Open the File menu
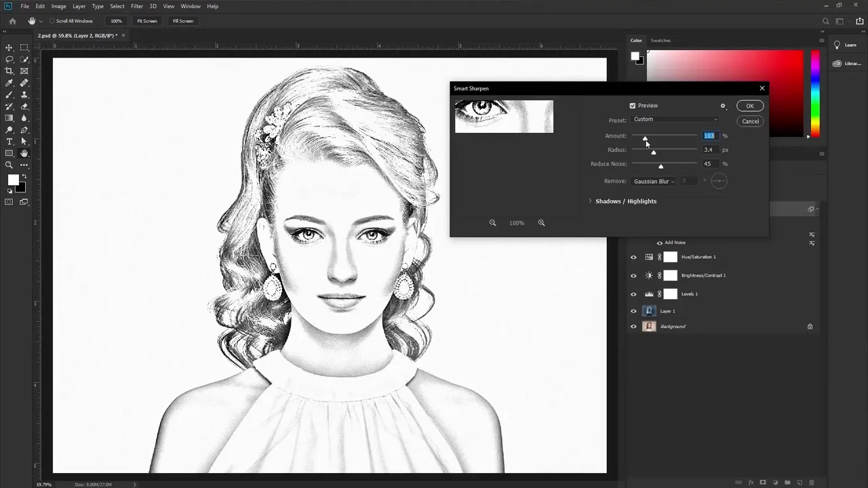 pyautogui.click(x=25, y=6)
